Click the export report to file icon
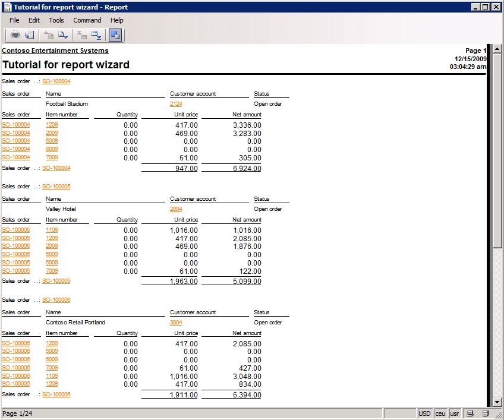The height and width of the screenshot is (420, 504). coord(29,35)
